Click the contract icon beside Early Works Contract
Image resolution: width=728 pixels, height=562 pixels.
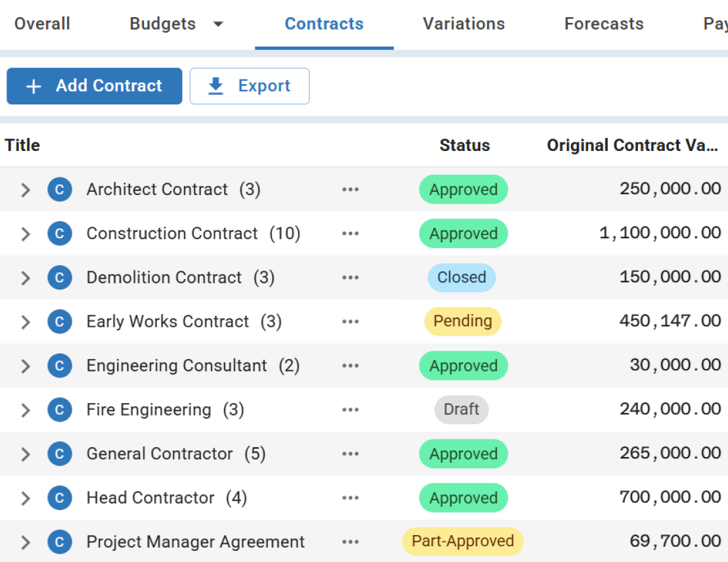tap(59, 322)
